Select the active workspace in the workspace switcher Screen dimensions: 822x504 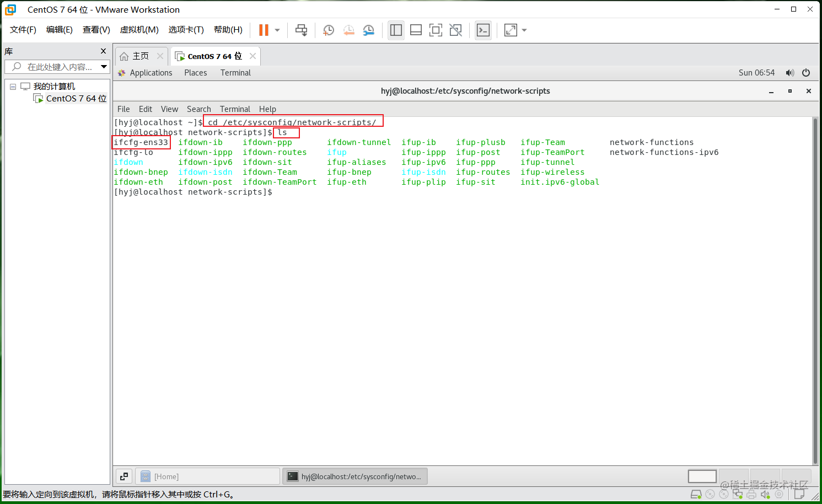702,476
